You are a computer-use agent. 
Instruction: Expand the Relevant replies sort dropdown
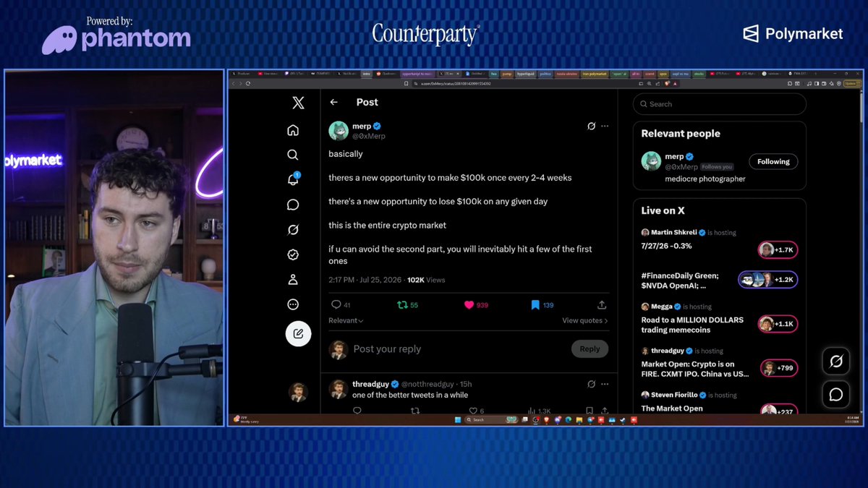pyautogui.click(x=346, y=320)
